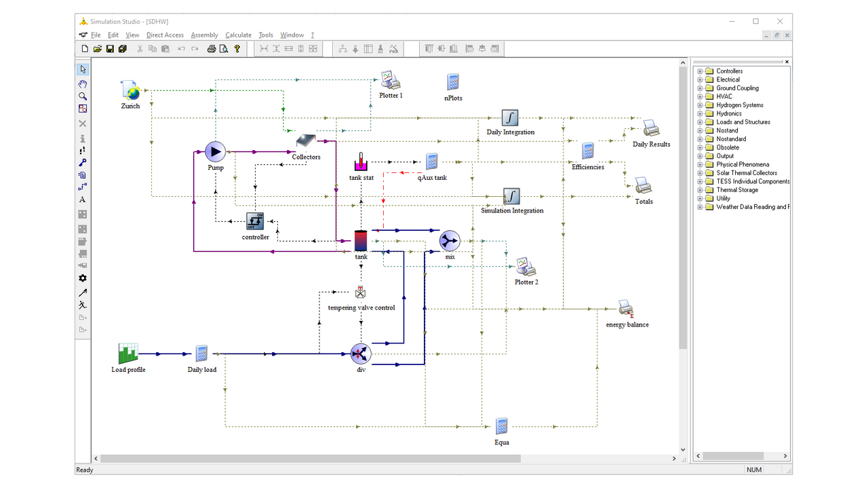Select the Efficiencies calculator icon
Viewport: 868px width, 488px height.
pyautogui.click(x=588, y=151)
